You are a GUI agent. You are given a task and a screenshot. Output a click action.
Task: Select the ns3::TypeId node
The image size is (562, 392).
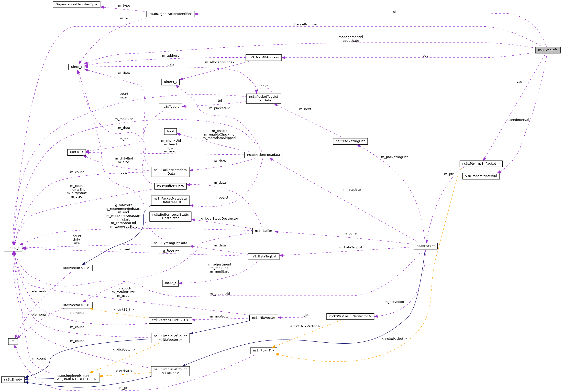(x=170, y=107)
